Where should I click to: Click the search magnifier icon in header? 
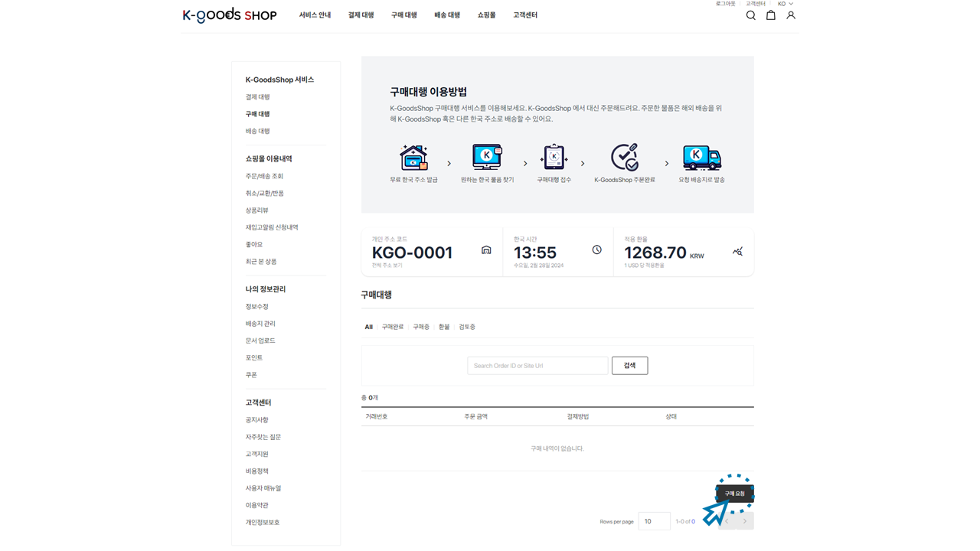[x=750, y=15]
